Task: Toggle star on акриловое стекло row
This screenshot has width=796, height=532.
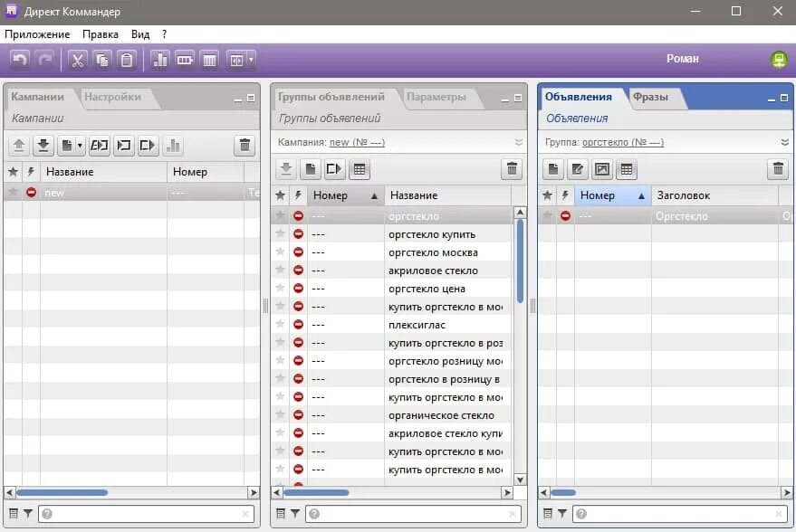Action: (x=280, y=270)
